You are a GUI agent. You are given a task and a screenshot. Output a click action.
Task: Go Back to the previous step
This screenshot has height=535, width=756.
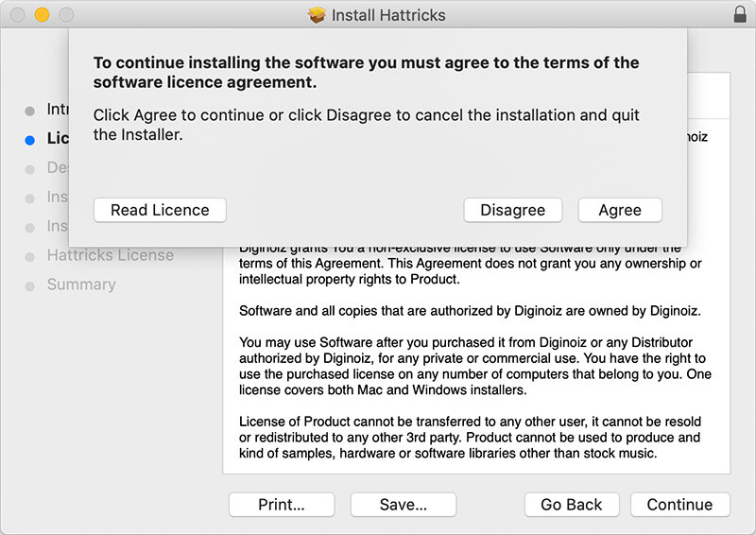pyautogui.click(x=571, y=505)
